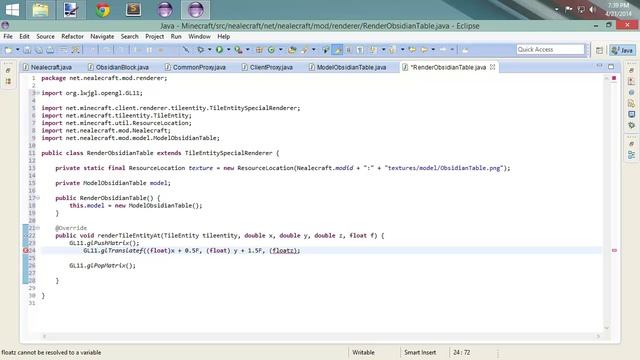Collapse the imports fold at line 3

point(38,93)
